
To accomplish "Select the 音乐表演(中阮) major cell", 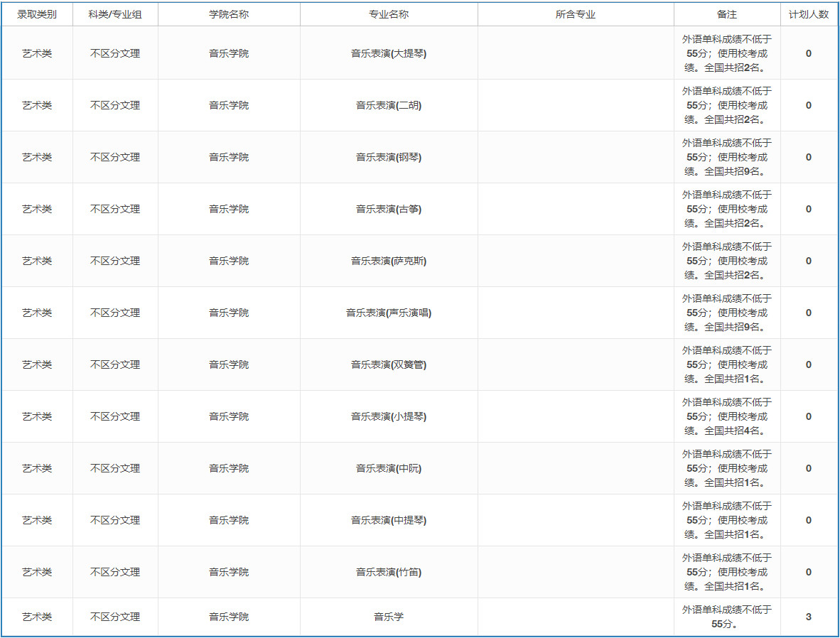I will click(389, 468).
